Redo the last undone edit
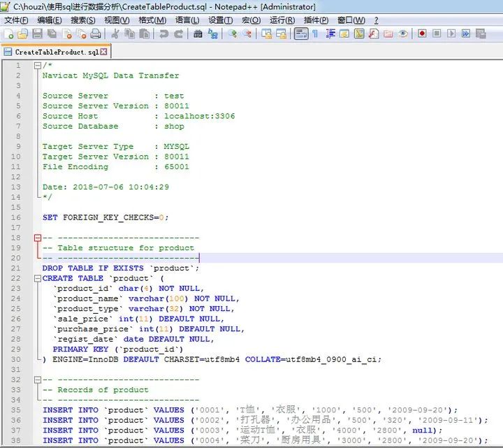Image resolution: width=503 pixels, height=448 pixels. 178,34
